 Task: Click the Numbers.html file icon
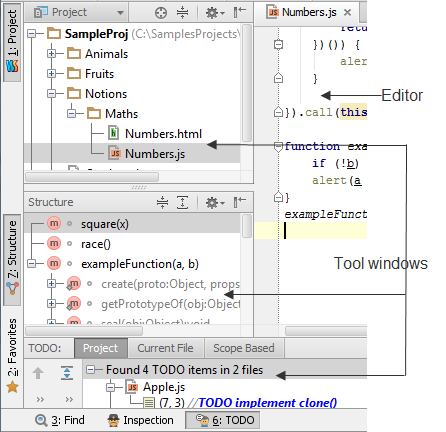[114, 133]
